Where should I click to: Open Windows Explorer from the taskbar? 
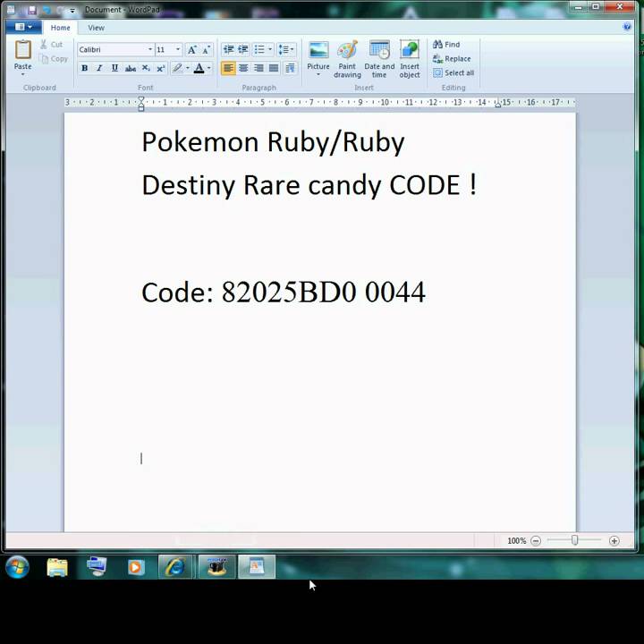57,568
